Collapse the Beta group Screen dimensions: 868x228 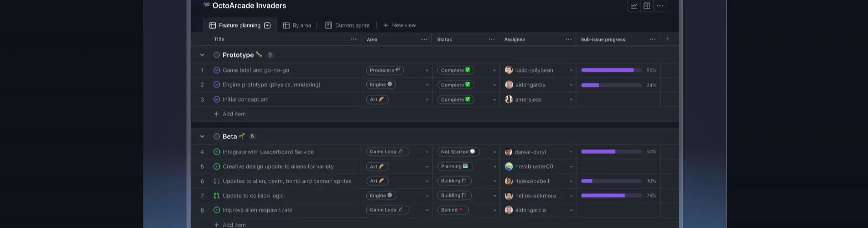click(x=202, y=136)
